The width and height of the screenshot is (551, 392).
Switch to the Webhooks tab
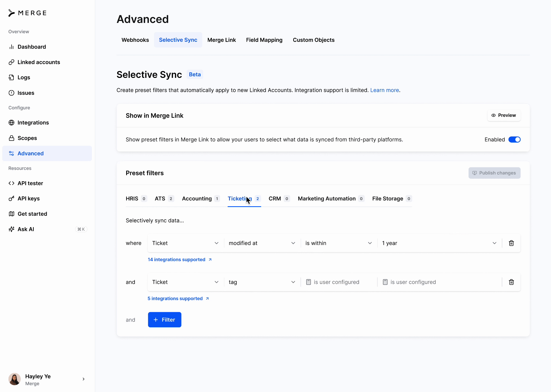(x=135, y=40)
